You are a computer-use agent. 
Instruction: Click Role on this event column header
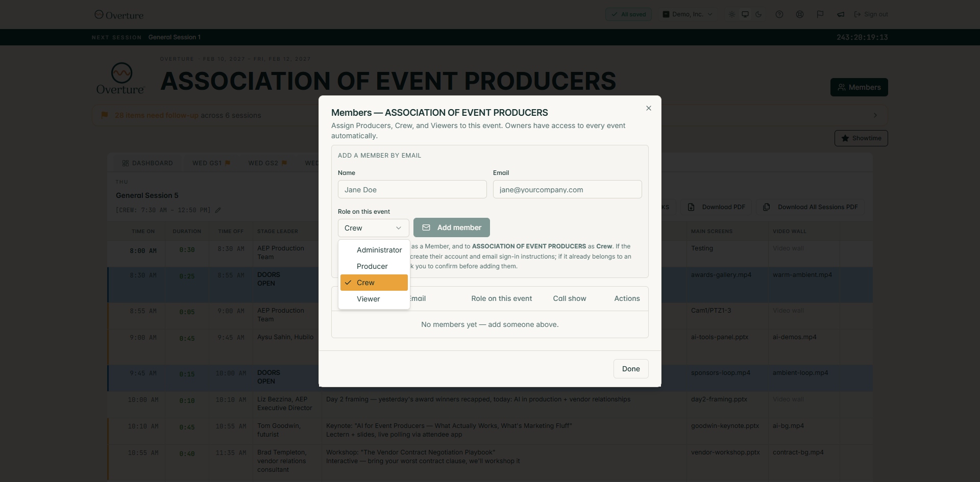coord(501,298)
